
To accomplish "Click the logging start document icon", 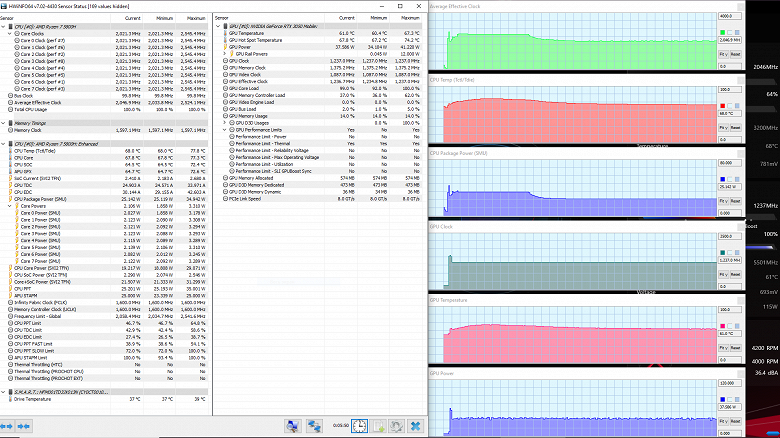I will tap(376, 426).
